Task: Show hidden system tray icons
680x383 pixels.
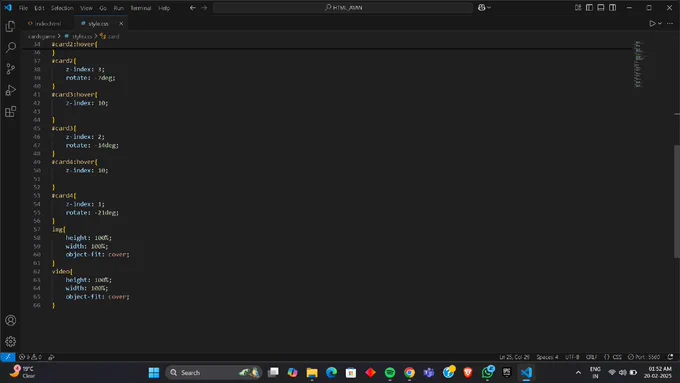Action: [578, 373]
